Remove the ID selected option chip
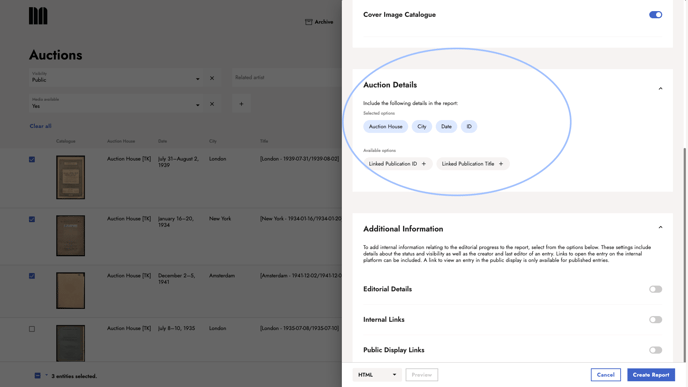688x387 pixels. pos(469,126)
